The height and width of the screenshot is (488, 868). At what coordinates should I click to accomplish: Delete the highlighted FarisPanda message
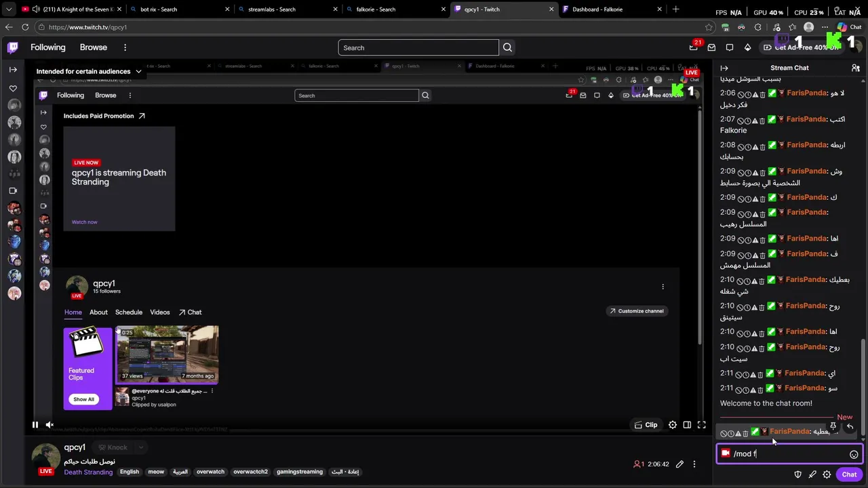745,434
